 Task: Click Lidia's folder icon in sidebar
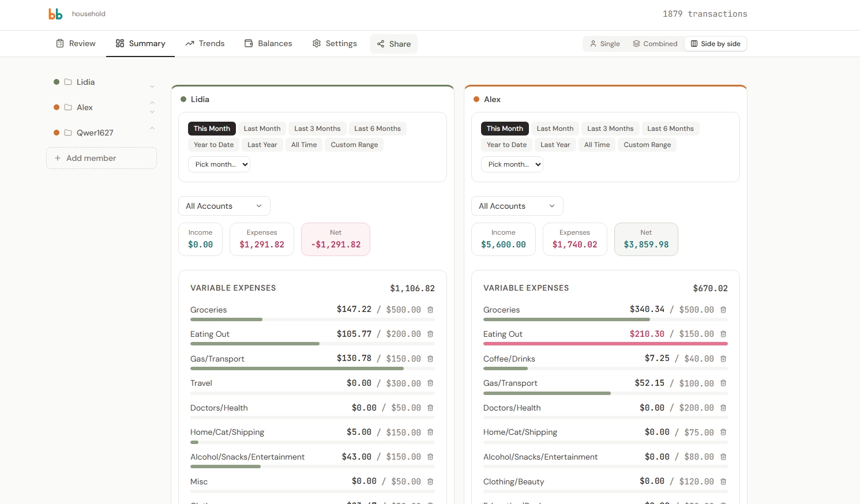68,82
